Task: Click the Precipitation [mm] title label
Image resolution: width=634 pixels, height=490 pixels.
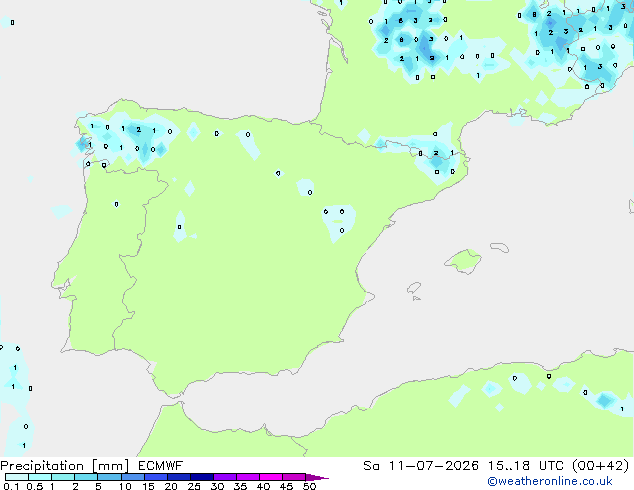Action: [x=65, y=466]
